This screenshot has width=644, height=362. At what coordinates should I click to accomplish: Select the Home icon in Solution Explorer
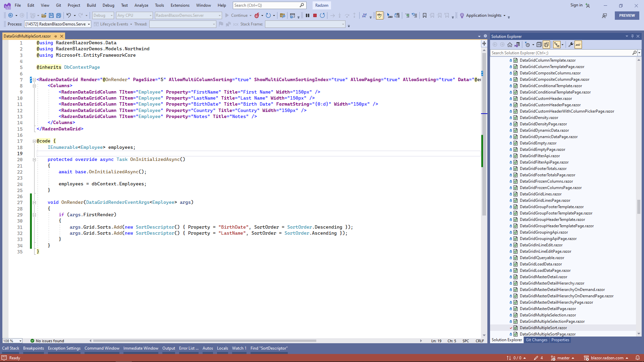509,44
